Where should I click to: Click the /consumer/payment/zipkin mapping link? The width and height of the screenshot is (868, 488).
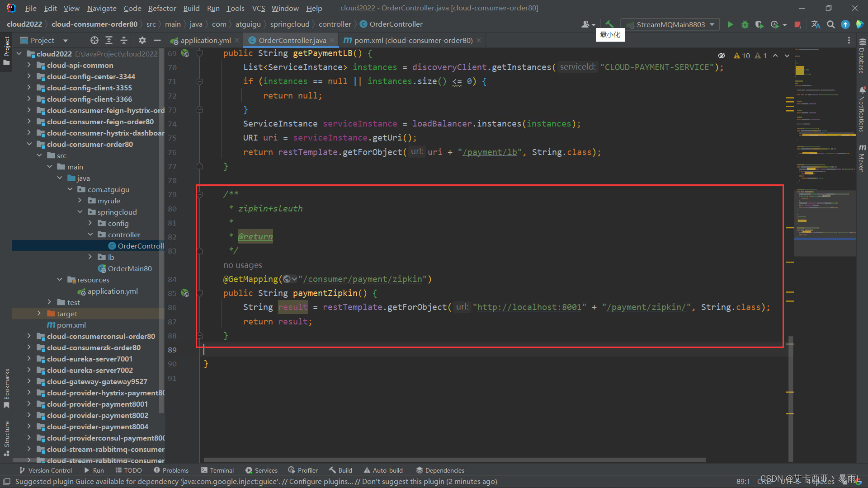(363, 279)
